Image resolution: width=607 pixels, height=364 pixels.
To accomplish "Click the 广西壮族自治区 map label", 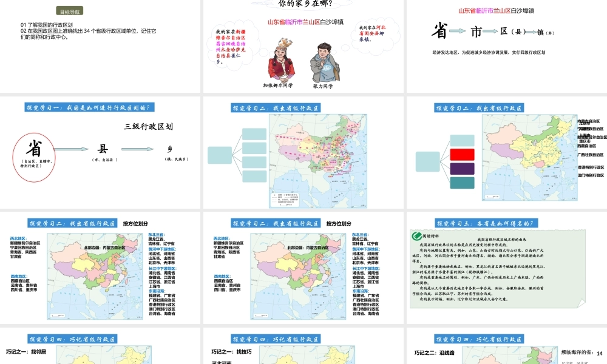I will pyautogui.click(x=591, y=155).
